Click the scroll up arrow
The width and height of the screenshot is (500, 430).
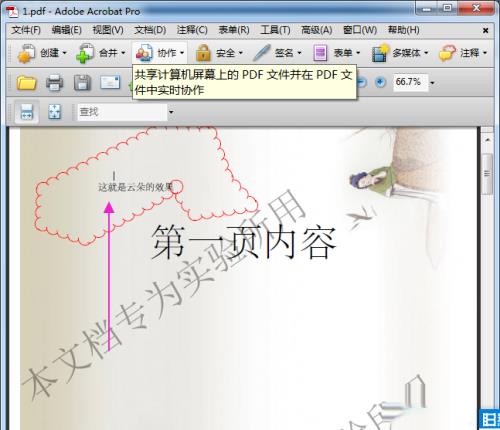pos(488,140)
